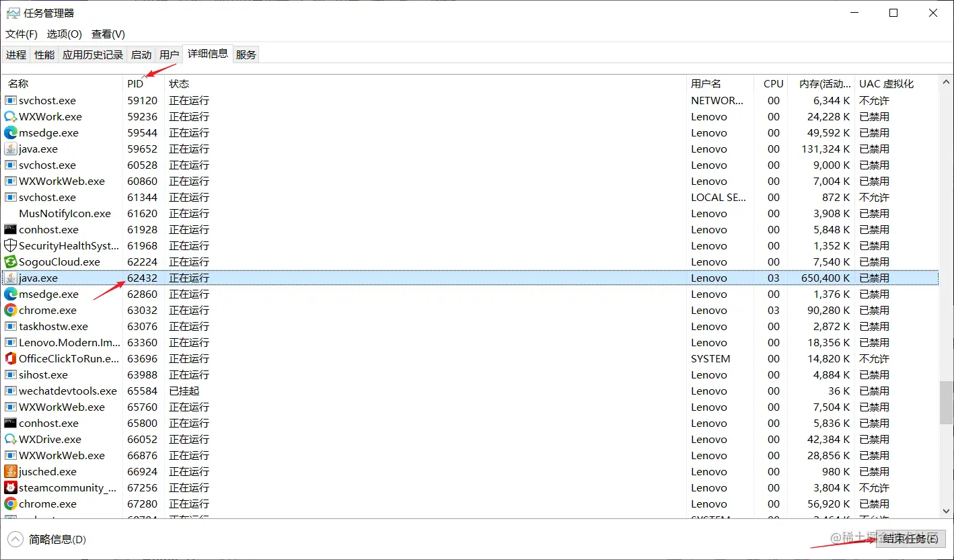Viewport: 954px width, 560px height.
Task: Click java.exe icon in PID 59652 row
Action: [10, 149]
